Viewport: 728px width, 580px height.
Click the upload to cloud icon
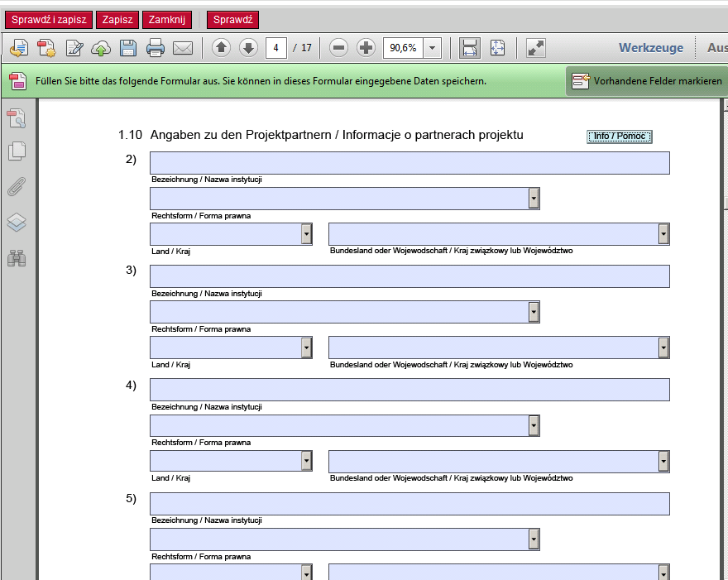pyautogui.click(x=101, y=48)
